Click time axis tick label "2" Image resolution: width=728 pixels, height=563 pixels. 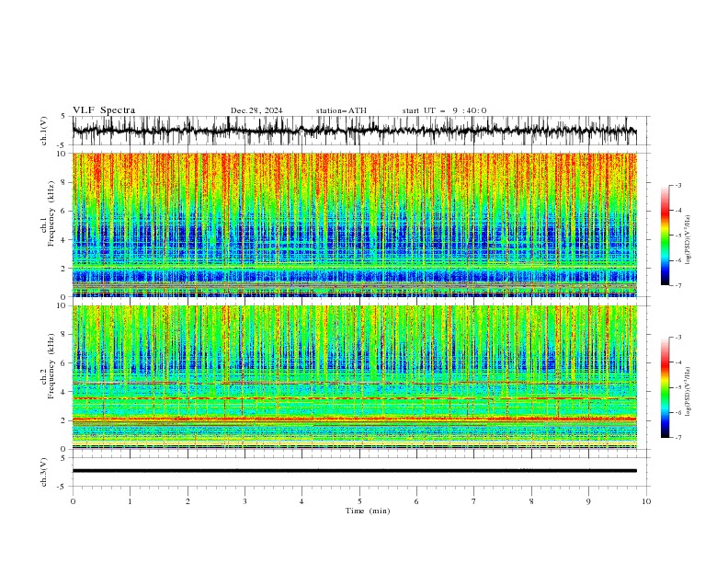(188, 501)
